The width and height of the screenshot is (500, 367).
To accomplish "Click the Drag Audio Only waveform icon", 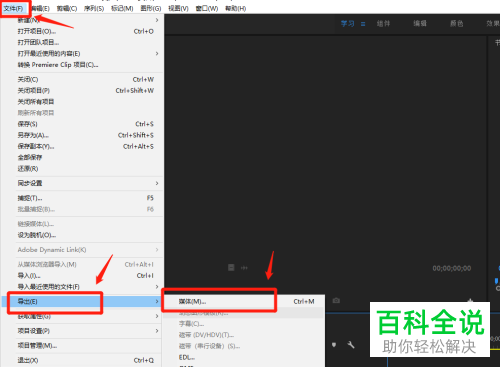I will 244,268.
